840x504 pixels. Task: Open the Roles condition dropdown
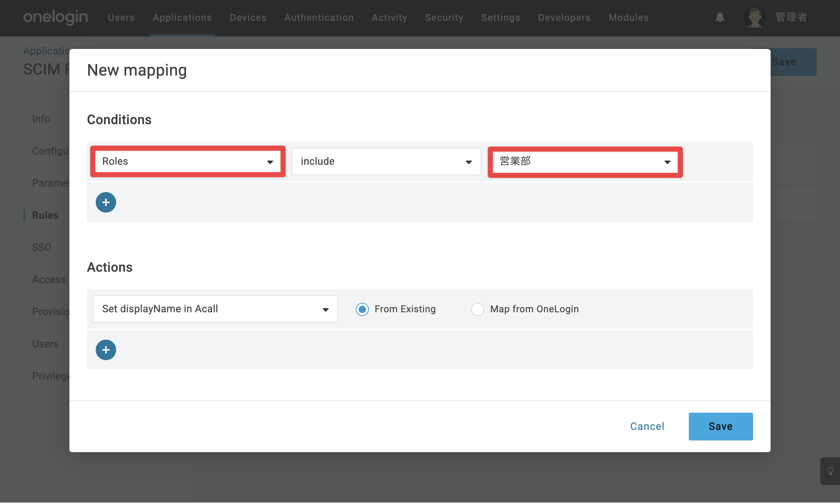click(x=188, y=161)
